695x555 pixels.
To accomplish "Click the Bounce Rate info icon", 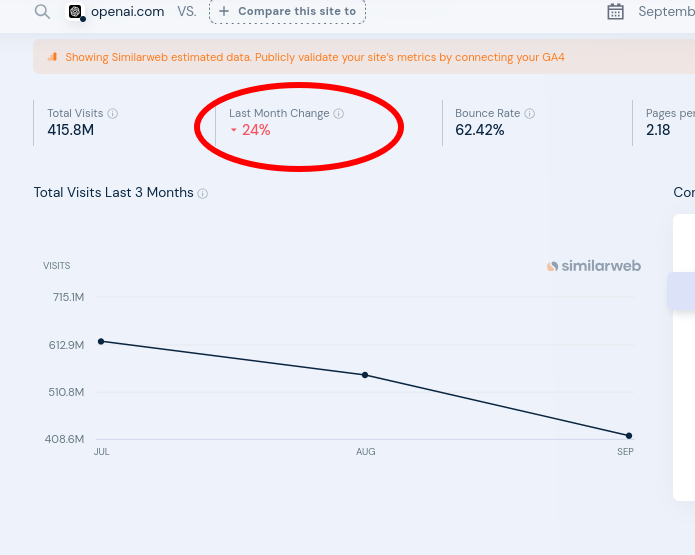I will [530, 114].
